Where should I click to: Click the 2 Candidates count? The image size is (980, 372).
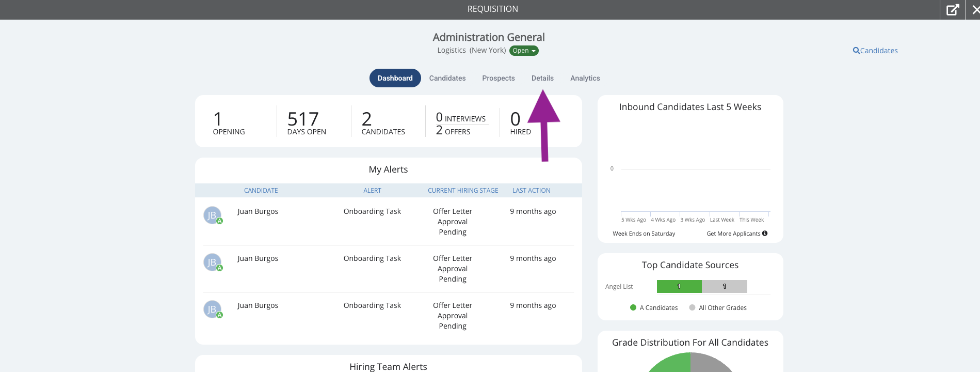(383, 123)
